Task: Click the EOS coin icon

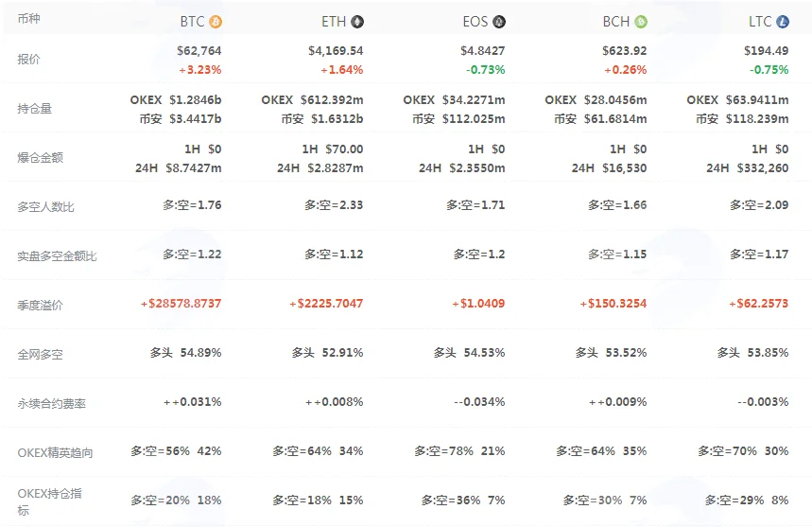Action: tap(499, 22)
